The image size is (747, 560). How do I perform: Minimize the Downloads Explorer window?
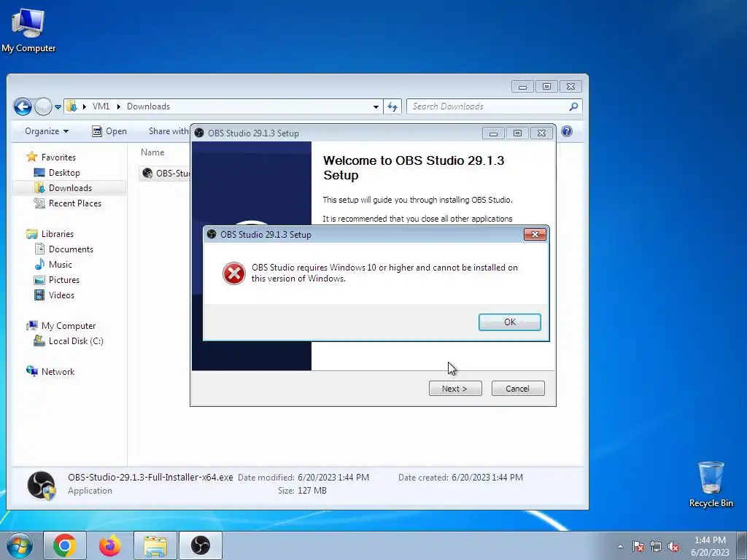point(522,87)
